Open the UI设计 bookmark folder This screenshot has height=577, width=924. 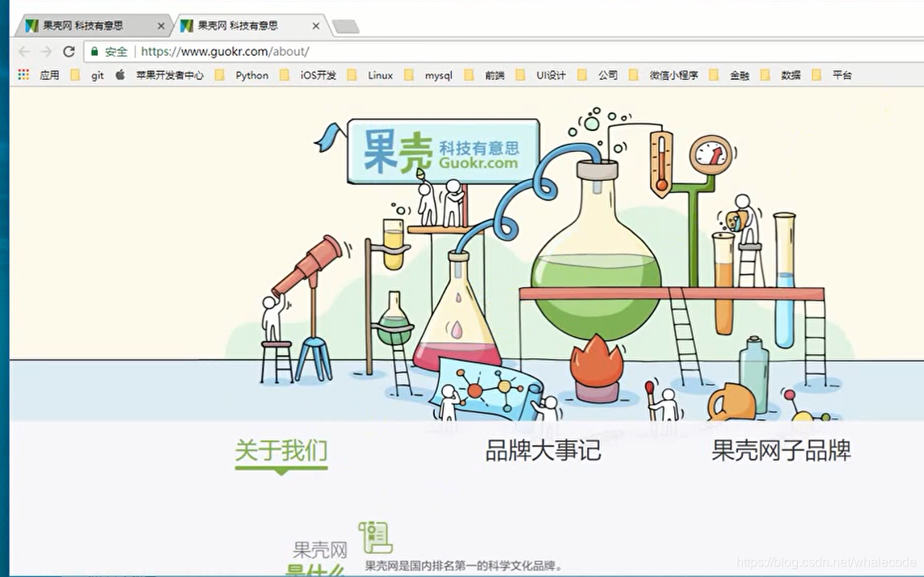pyautogui.click(x=540, y=75)
